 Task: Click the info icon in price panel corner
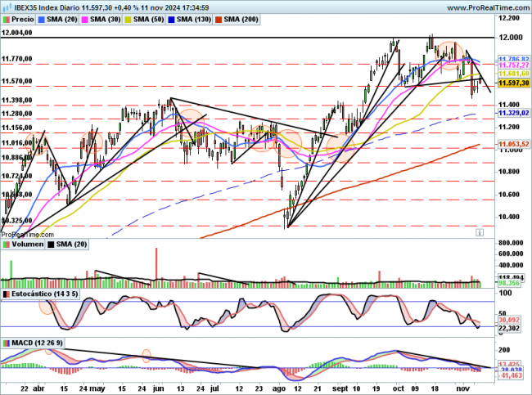click(x=480, y=232)
